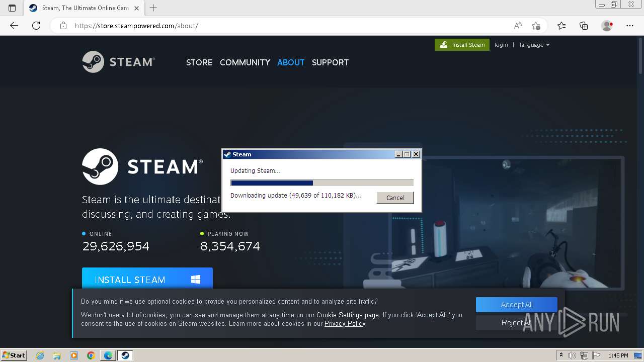Open media player from taskbar

[x=73, y=355]
